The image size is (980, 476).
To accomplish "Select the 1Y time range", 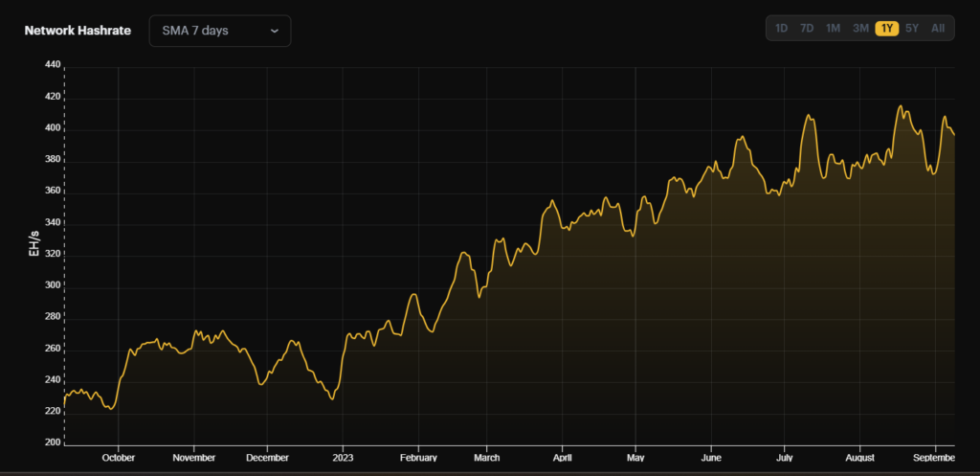I will tap(887, 28).
